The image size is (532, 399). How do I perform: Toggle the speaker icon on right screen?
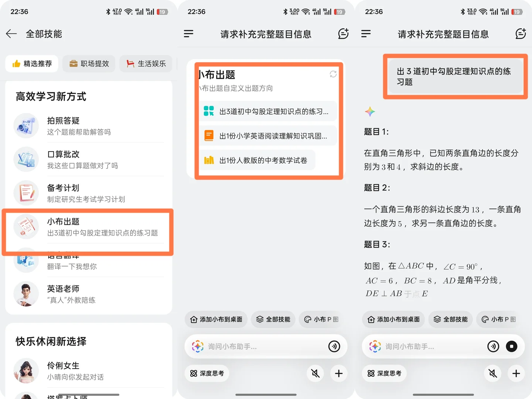coord(492,374)
